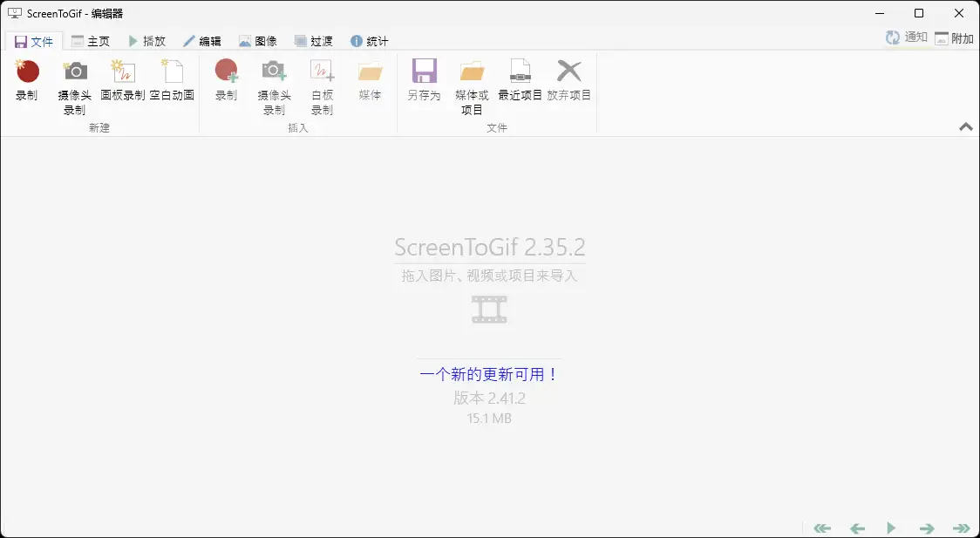980x538 pixels.
Task: Open the 最近项目 recent projects
Action: click(520, 80)
